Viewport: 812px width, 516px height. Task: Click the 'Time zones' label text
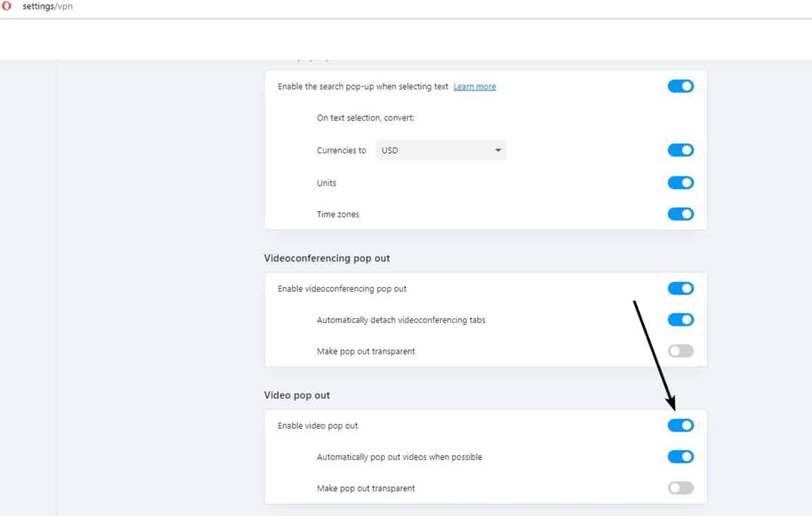(338, 215)
